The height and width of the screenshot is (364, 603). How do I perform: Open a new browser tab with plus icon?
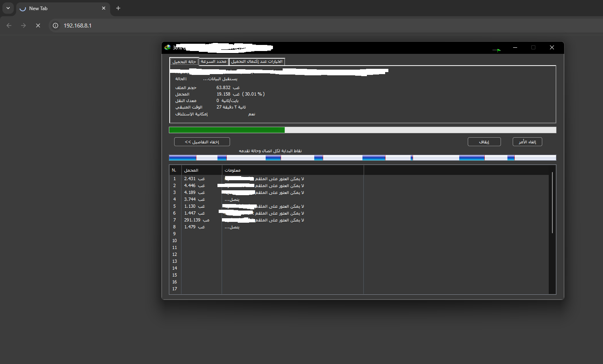(118, 8)
